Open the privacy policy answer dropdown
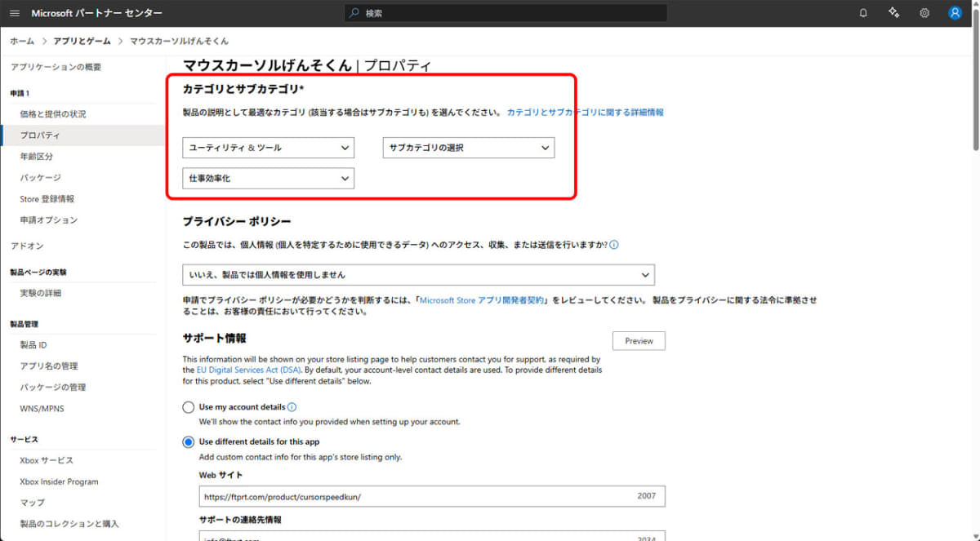 coord(418,274)
